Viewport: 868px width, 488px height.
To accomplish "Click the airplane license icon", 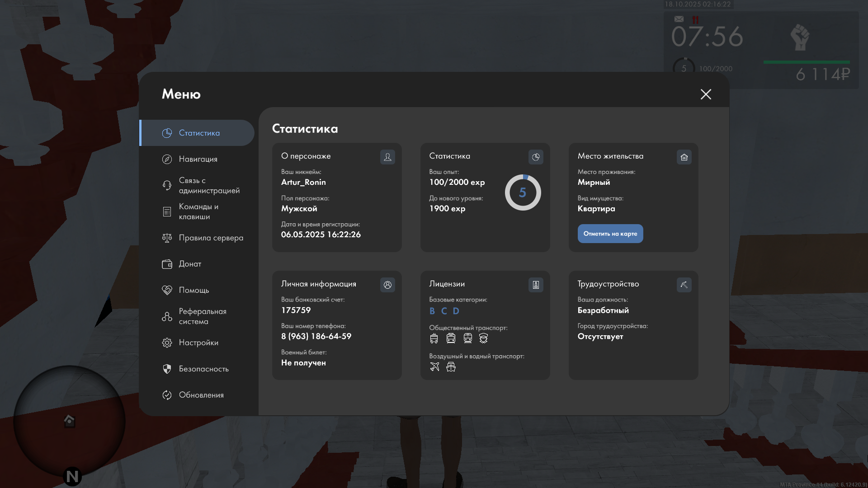I will click(x=434, y=366).
